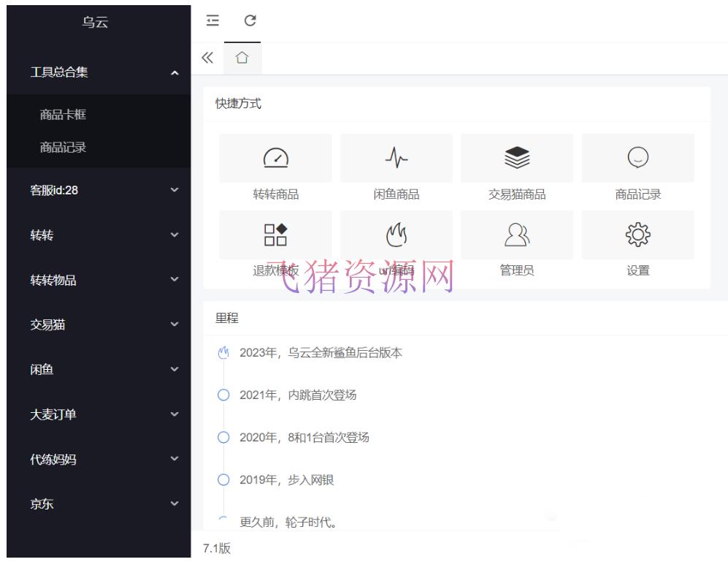Open the 交易猫商品 layers icon shortcut

coord(517,158)
